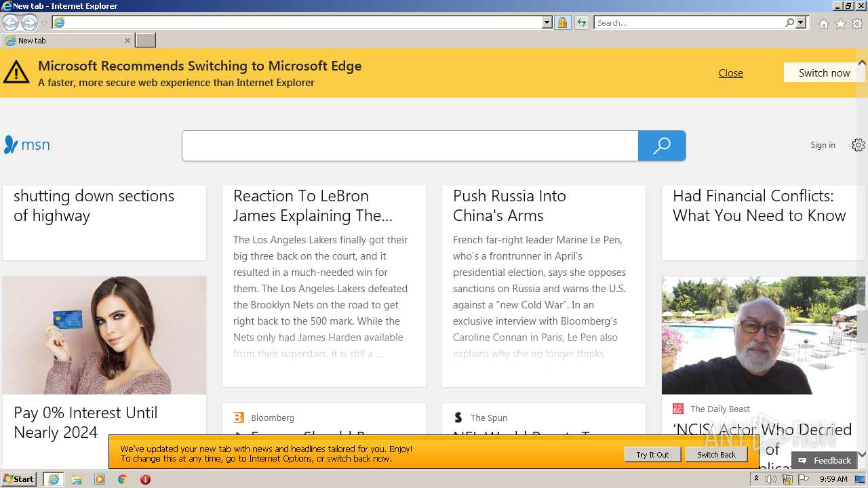Open the IE Tools gear icon
The image size is (868, 488).
pos(857,24)
